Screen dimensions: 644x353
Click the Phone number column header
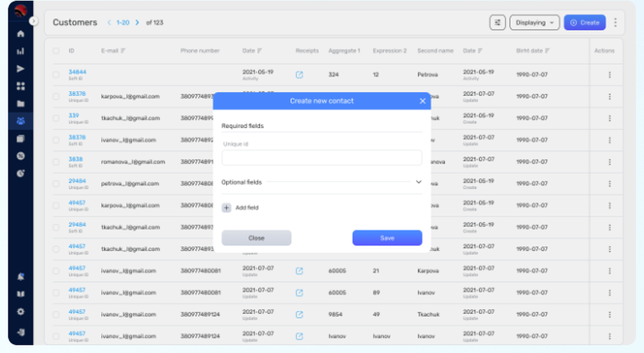200,50
